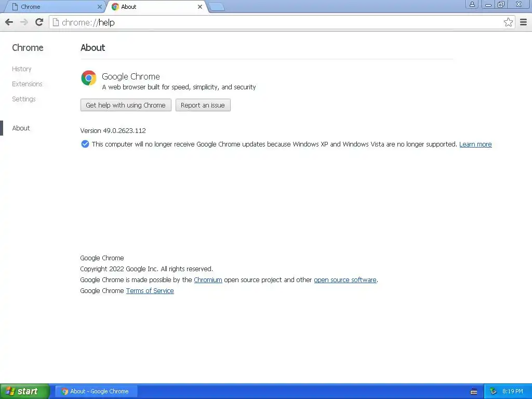Click the 8:19 PM taskbar clock

(513, 392)
